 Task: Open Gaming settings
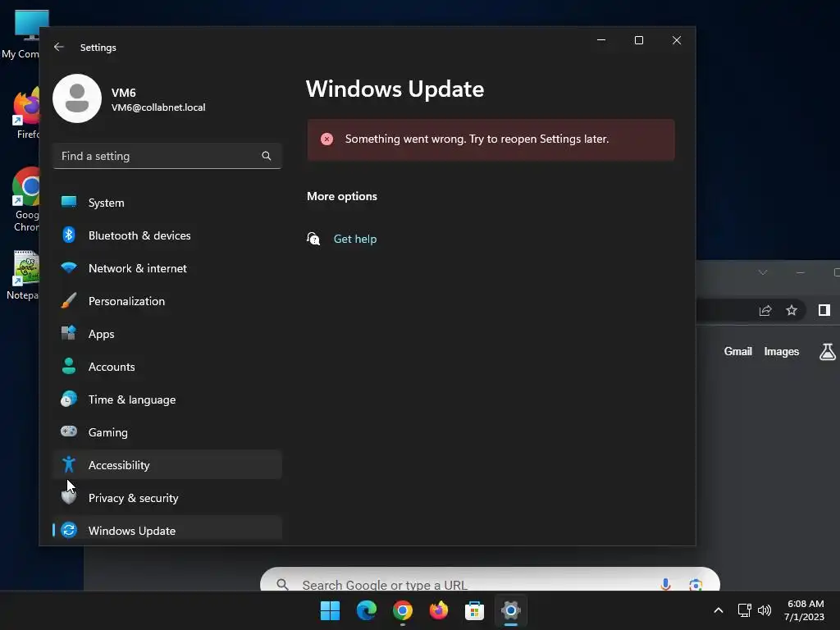click(x=167, y=431)
